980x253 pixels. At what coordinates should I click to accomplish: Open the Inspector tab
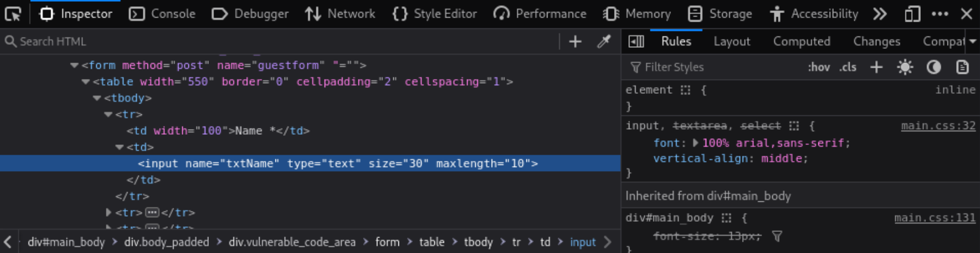pyautogui.click(x=75, y=14)
